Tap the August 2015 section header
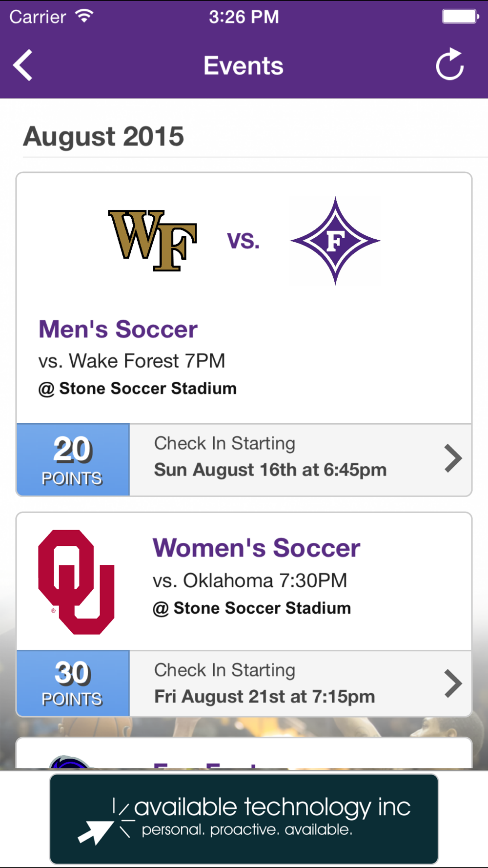The width and height of the screenshot is (488, 868). pos(103,136)
